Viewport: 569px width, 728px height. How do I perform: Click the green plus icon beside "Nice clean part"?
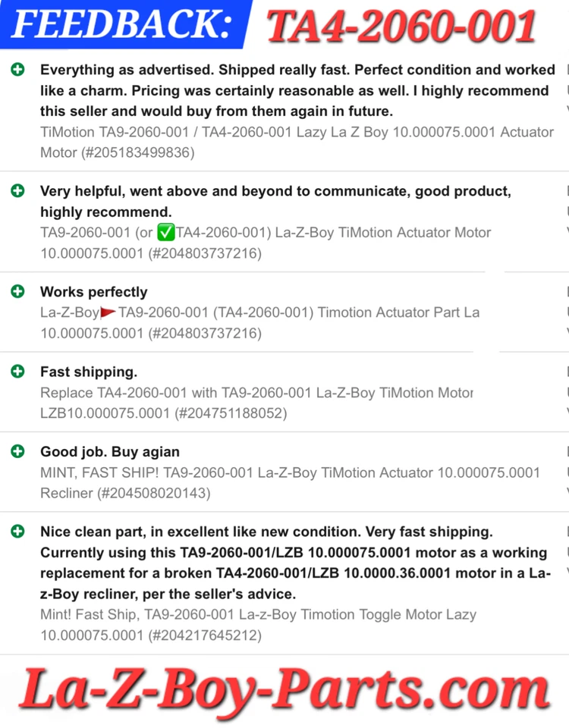pyautogui.click(x=17, y=532)
